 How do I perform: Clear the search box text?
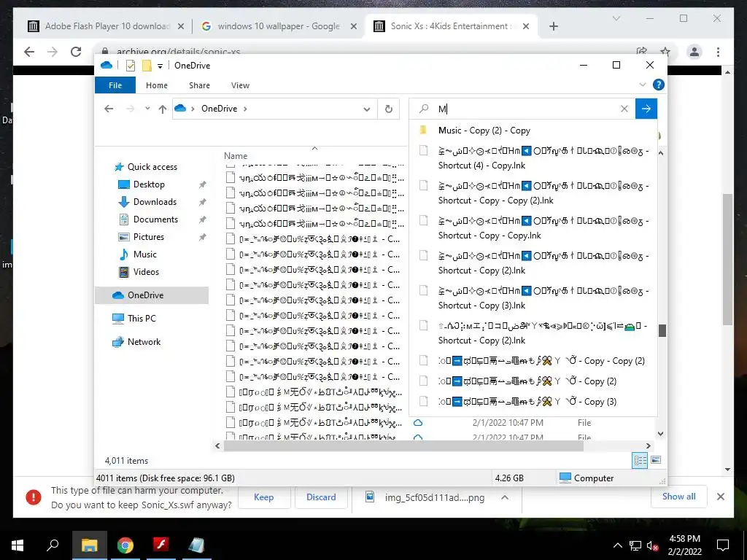click(x=624, y=109)
